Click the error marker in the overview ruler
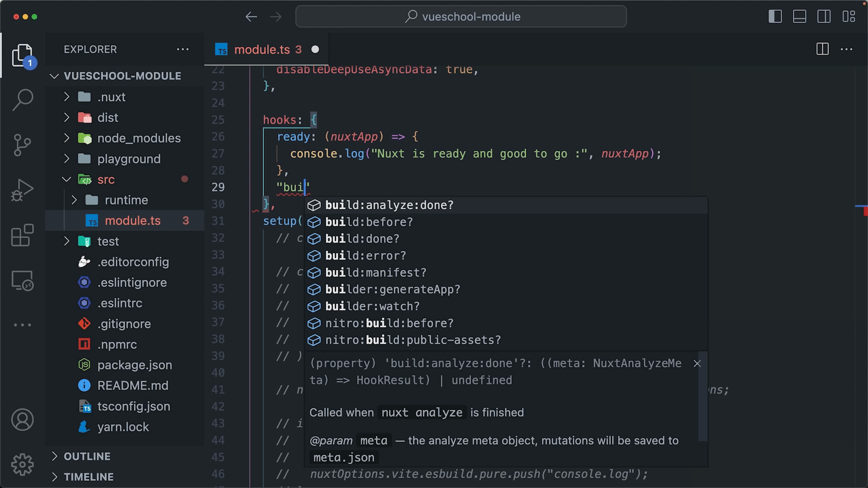This screenshot has width=868, height=488. click(x=865, y=211)
